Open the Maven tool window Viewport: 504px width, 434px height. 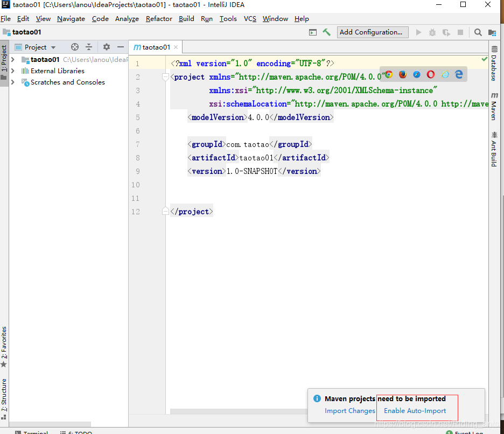click(x=494, y=107)
